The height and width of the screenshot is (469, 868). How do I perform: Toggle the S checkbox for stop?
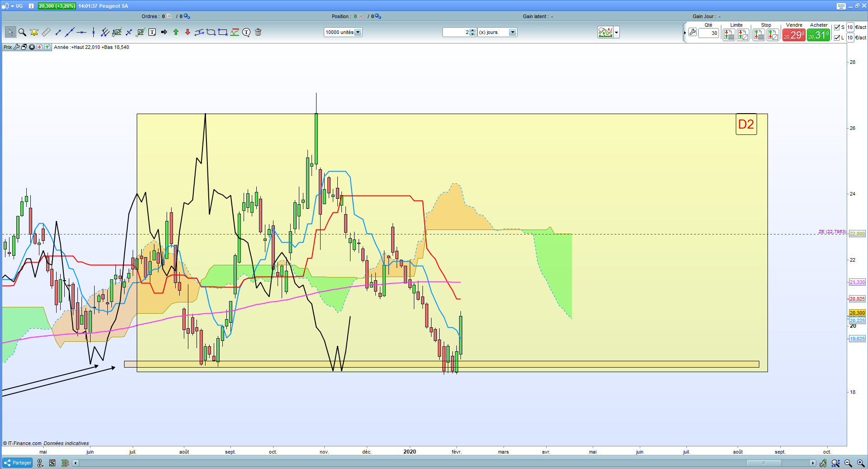(837, 27)
